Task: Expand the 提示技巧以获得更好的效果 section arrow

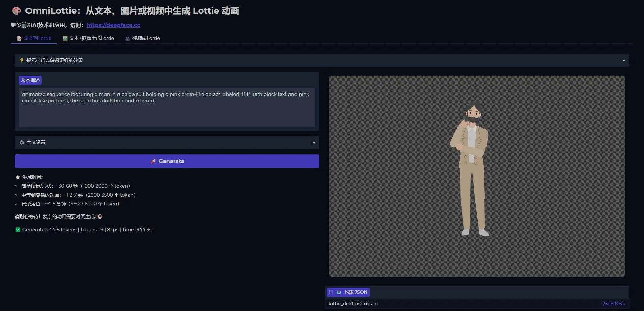Action: (624, 61)
